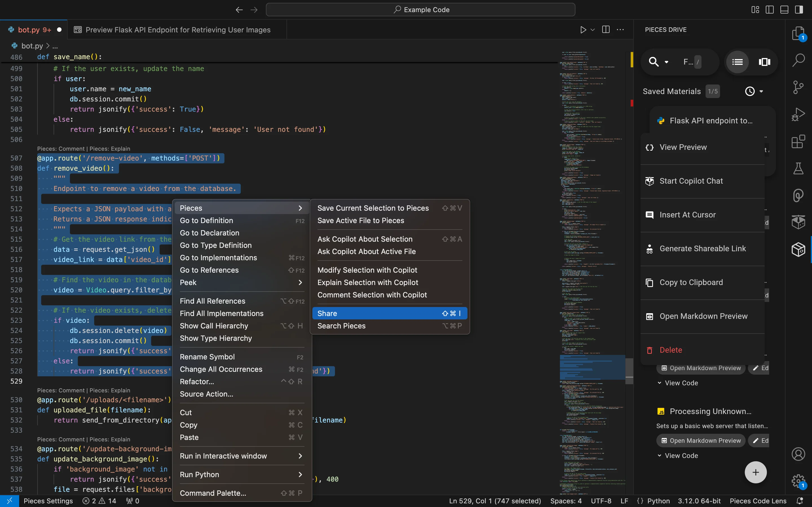Click the Testing flask icon
Viewport: 812px width, 507px height.
pyautogui.click(x=798, y=168)
